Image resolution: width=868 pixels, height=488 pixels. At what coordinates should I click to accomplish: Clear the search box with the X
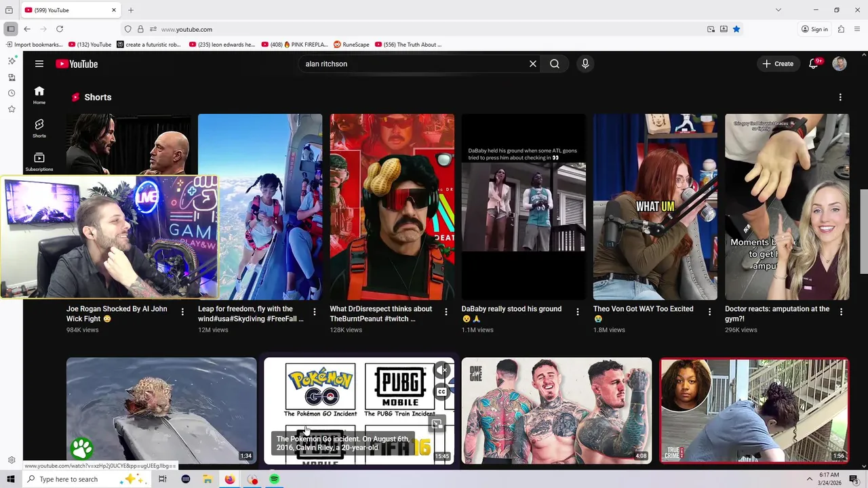click(533, 64)
